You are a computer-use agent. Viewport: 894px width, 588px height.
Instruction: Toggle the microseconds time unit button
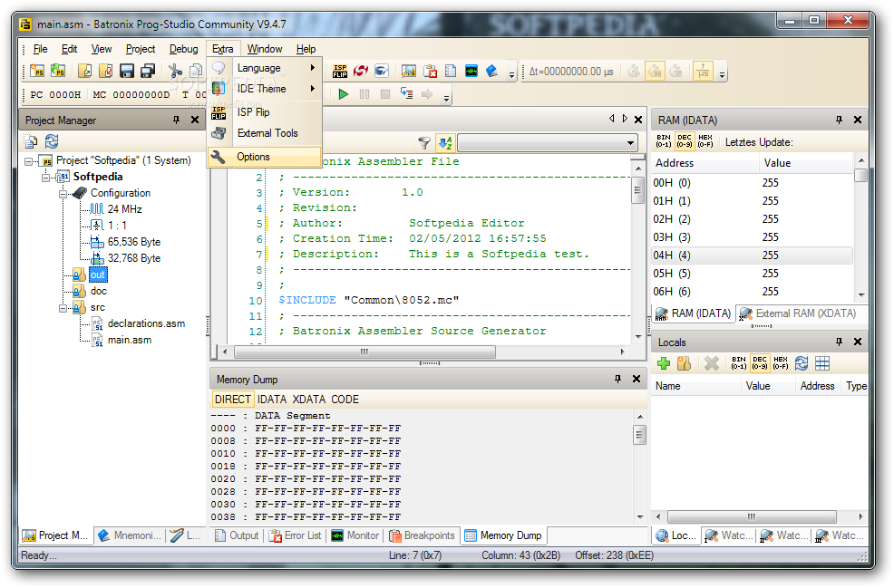point(703,72)
